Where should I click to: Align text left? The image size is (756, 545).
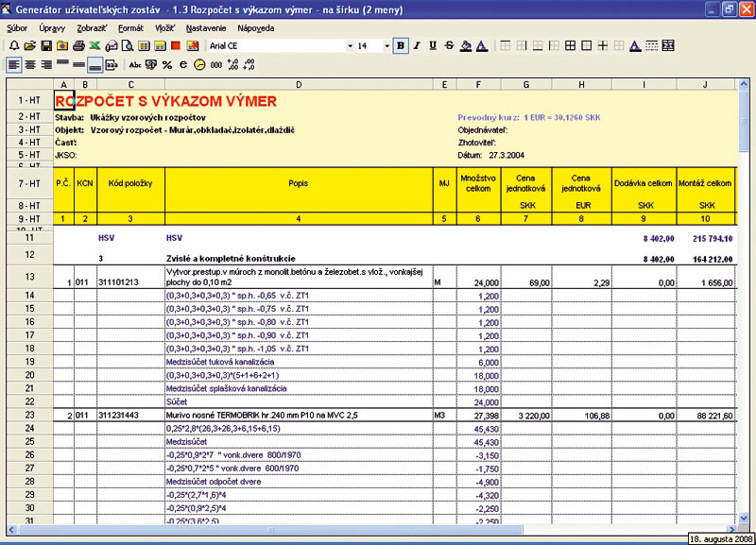tap(14, 64)
